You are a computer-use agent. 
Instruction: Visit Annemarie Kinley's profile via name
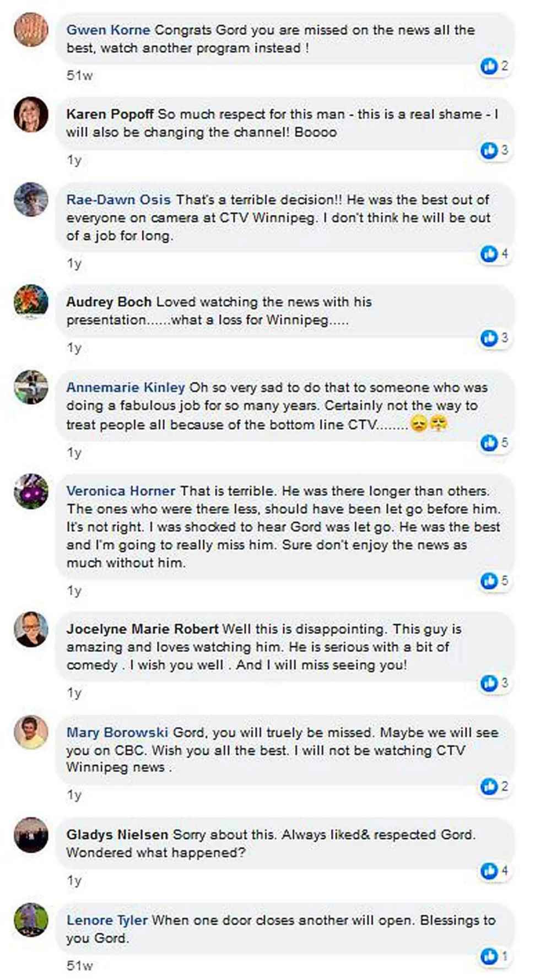(126, 387)
